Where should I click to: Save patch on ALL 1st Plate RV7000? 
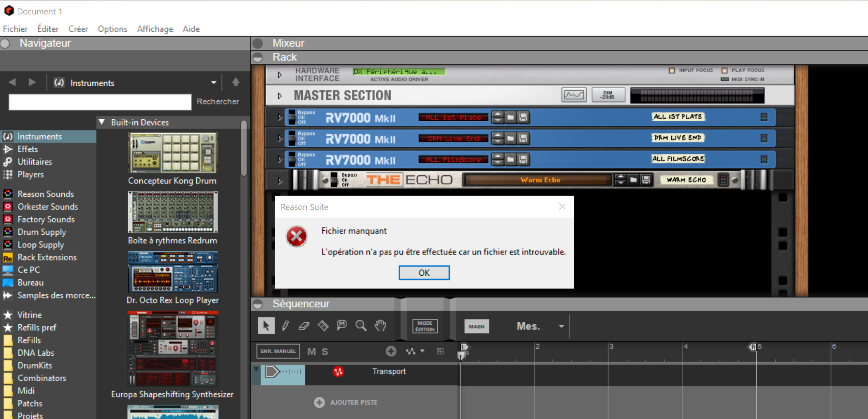click(523, 117)
